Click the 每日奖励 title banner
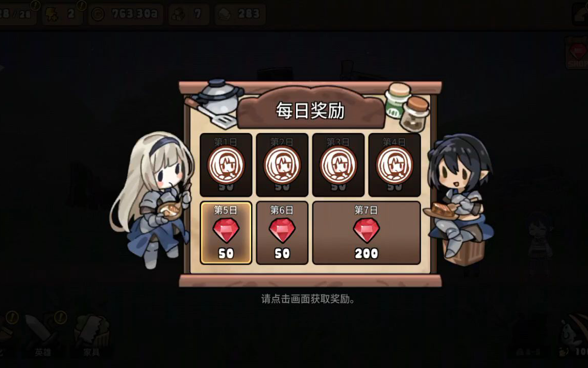 (310, 110)
